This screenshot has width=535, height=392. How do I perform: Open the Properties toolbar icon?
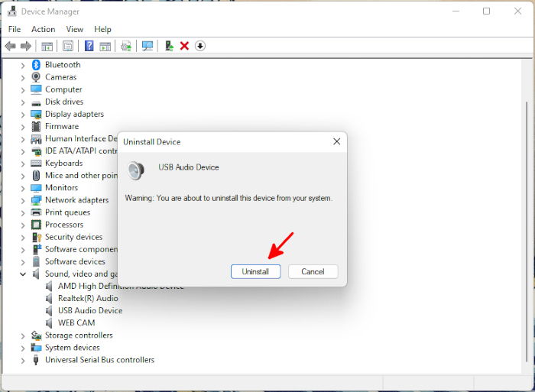(68, 46)
